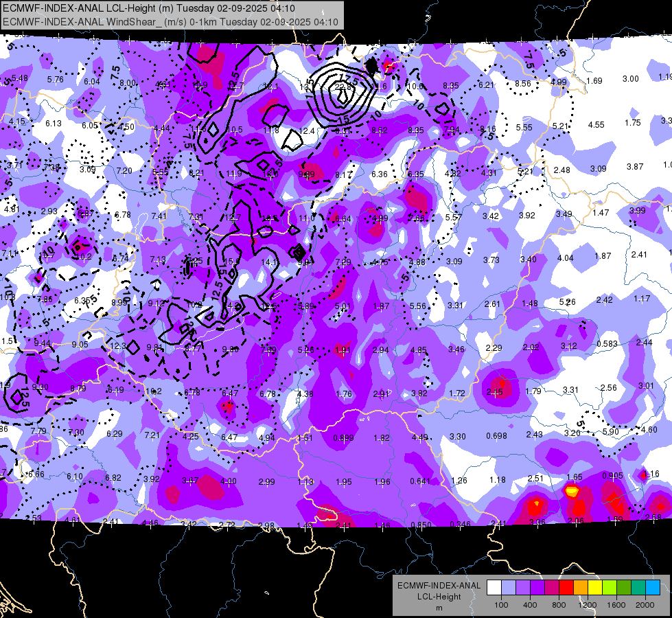Image resolution: width=672 pixels, height=618 pixels.
Task: Click the grid value 3.87
Action: tap(635, 166)
